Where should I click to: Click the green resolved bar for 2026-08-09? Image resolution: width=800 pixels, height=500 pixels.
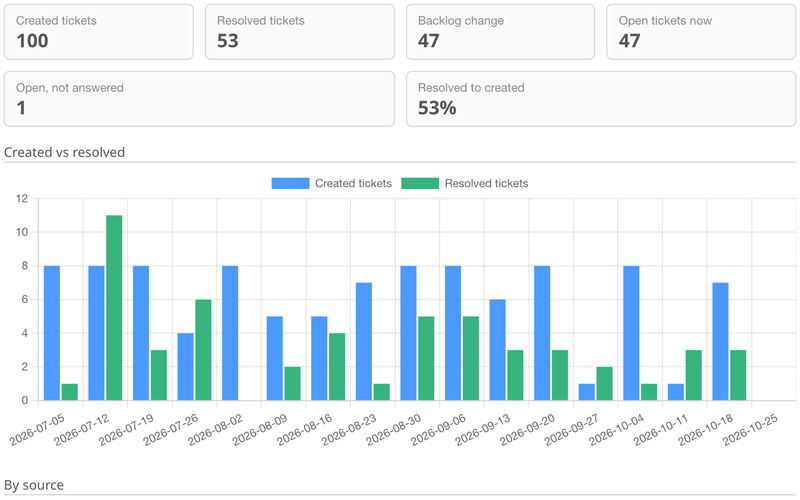[292, 384]
